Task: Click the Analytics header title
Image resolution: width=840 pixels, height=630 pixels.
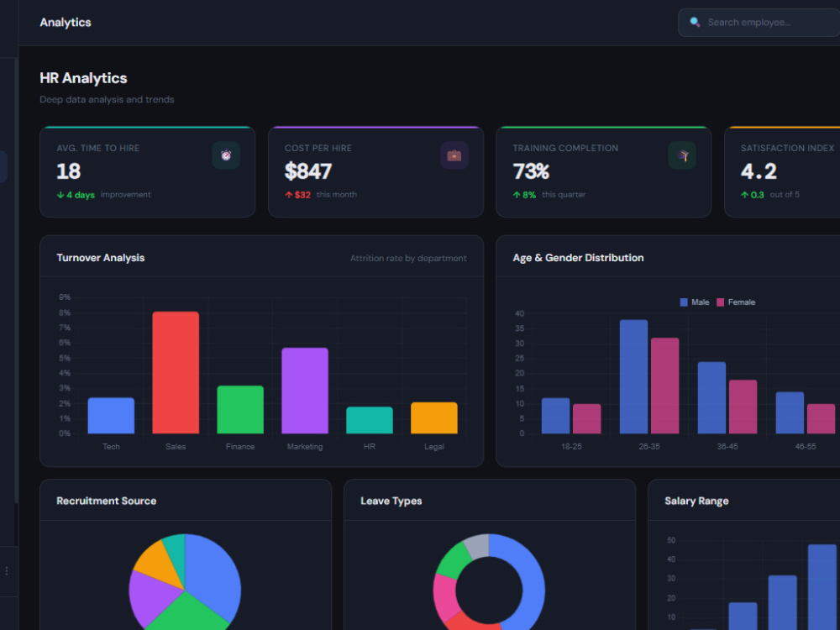Action: click(66, 23)
